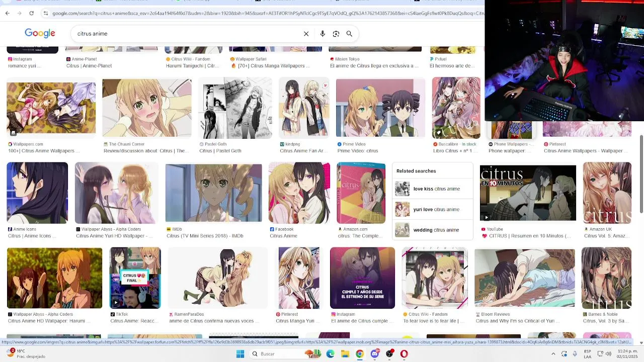Open the Anime Icons Citrus image
The height and width of the screenshot is (362, 644).
point(37,193)
